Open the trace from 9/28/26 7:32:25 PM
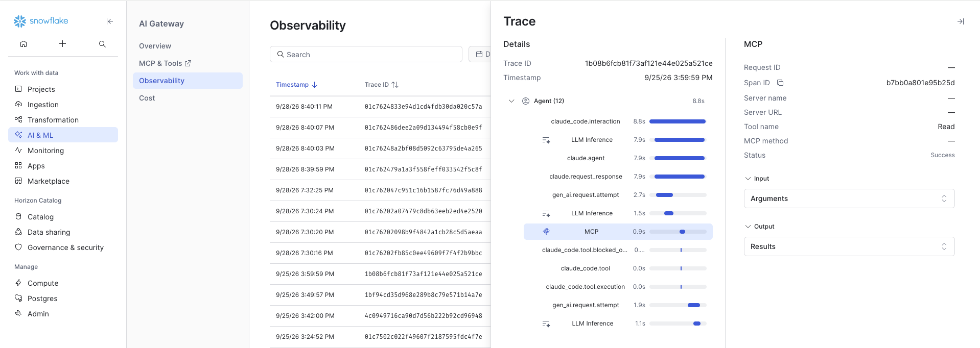 (x=380, y=190)
